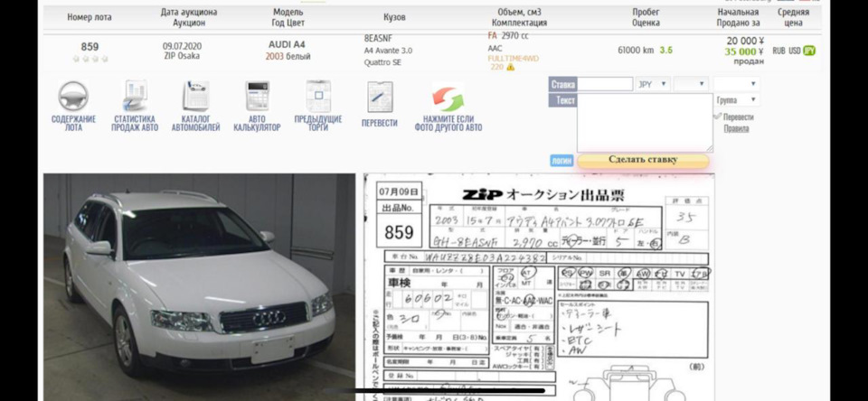Open the ZIP auction sheet image
This screenshot has height=401, width=868.
pos(539,287)
